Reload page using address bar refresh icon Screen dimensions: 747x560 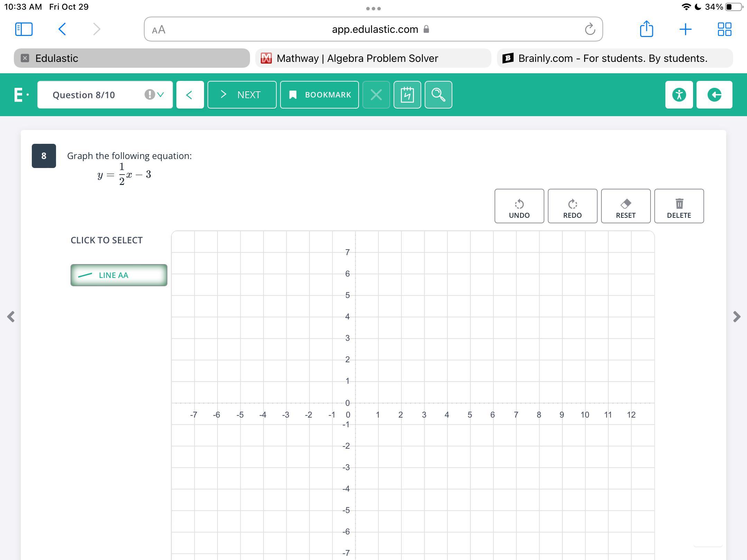click(590, 29)
